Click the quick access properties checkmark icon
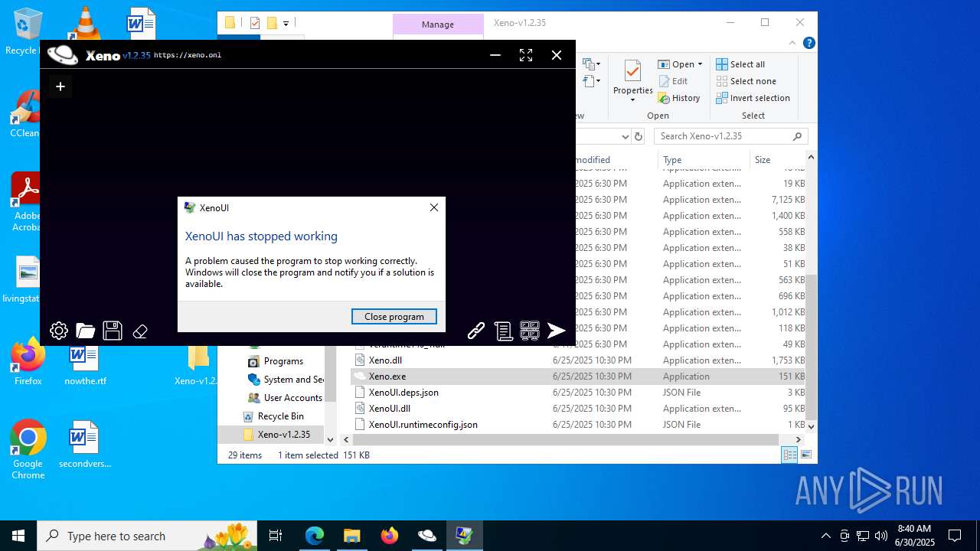This screenshot has height=551, width=980. (x=255, y=23)
